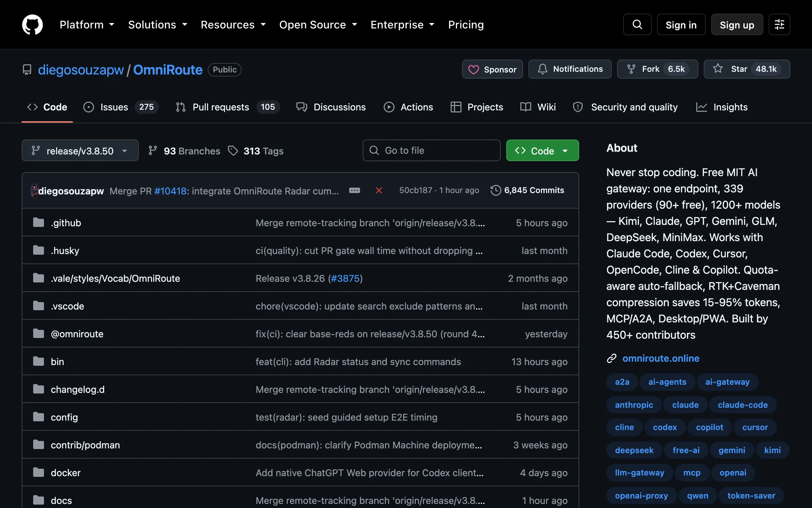Image resolution: width=812 pixels, height=508 pixels.
Task: Open the bin folder
Action: click(x=57, y=362)
